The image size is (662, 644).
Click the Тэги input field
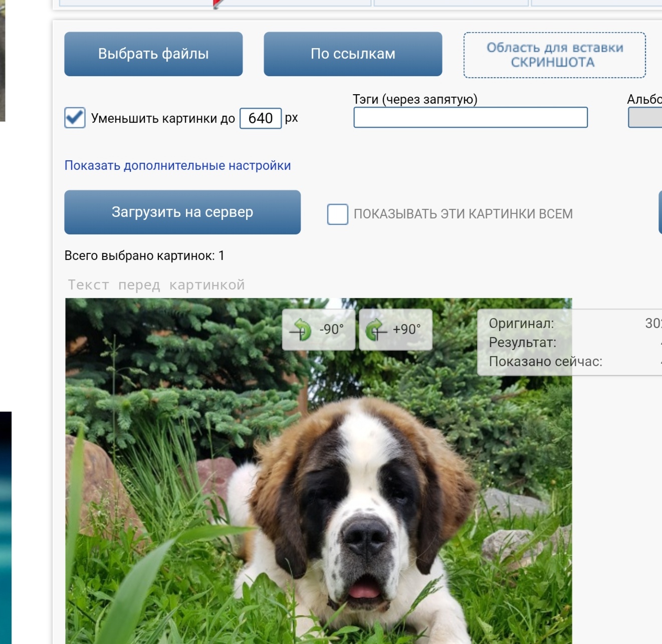[471, 117]
